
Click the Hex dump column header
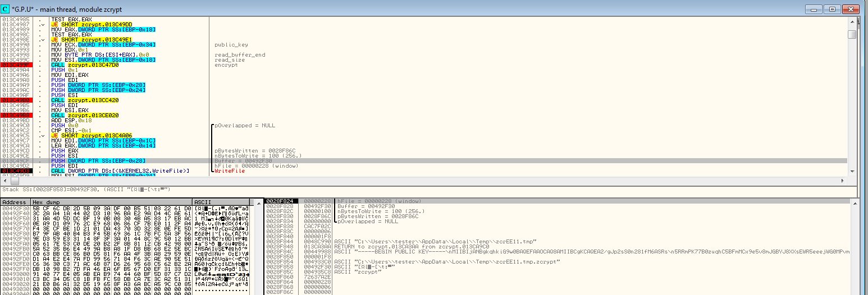coord(111,202)
